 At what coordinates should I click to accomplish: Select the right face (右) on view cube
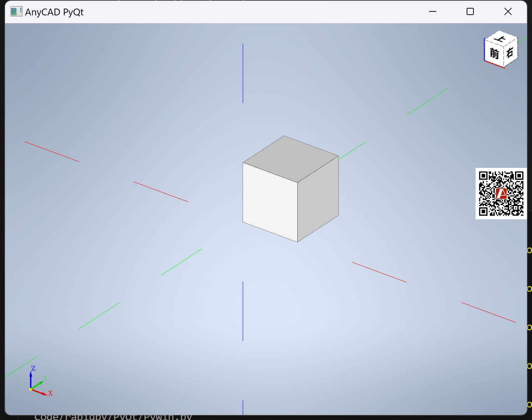pyautogui.click(x=510, y=52)
